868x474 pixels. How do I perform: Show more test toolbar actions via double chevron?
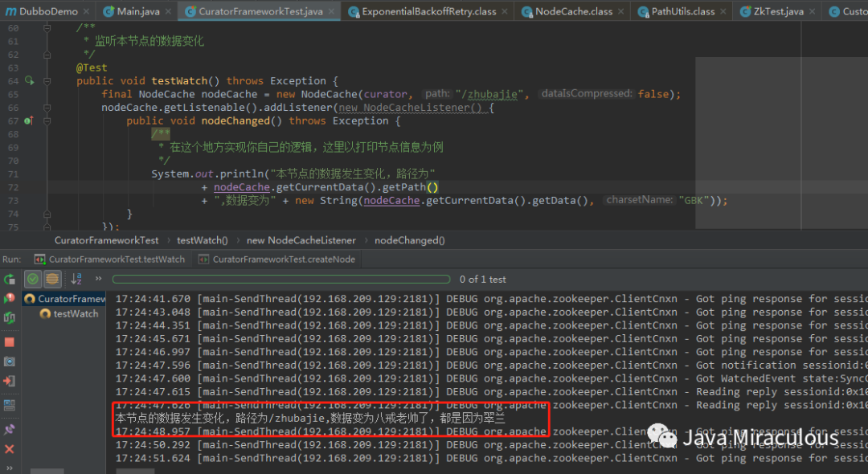[x=99, y=279]
